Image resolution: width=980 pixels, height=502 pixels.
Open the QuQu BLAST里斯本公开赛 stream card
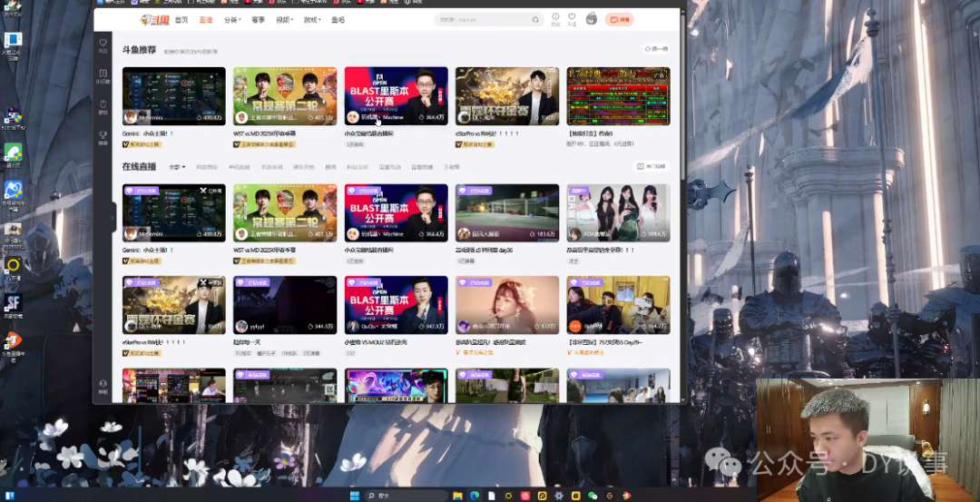(x=397, y=304)
